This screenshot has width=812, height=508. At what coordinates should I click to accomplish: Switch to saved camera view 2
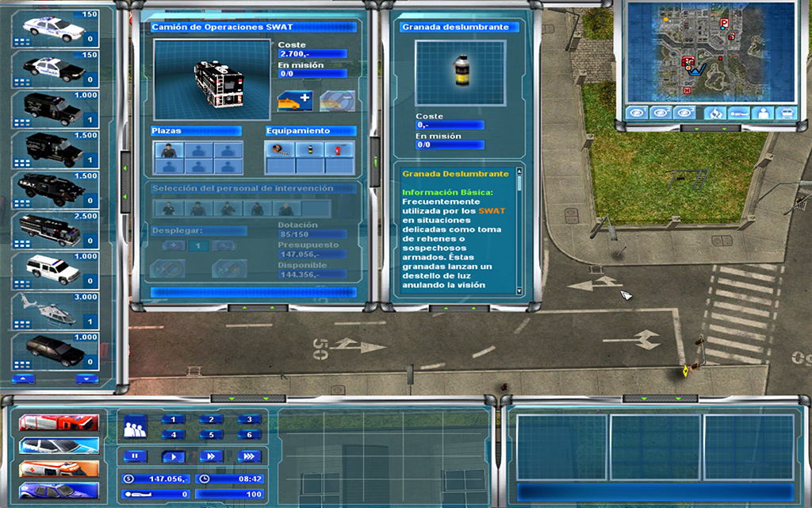coord(661,113)
